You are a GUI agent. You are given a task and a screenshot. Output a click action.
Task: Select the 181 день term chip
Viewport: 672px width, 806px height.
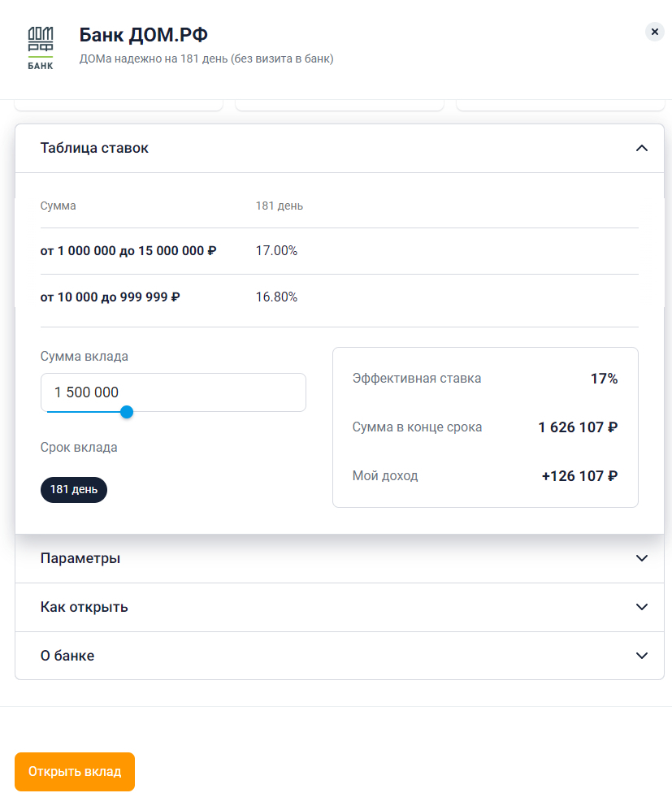point(74,490)
